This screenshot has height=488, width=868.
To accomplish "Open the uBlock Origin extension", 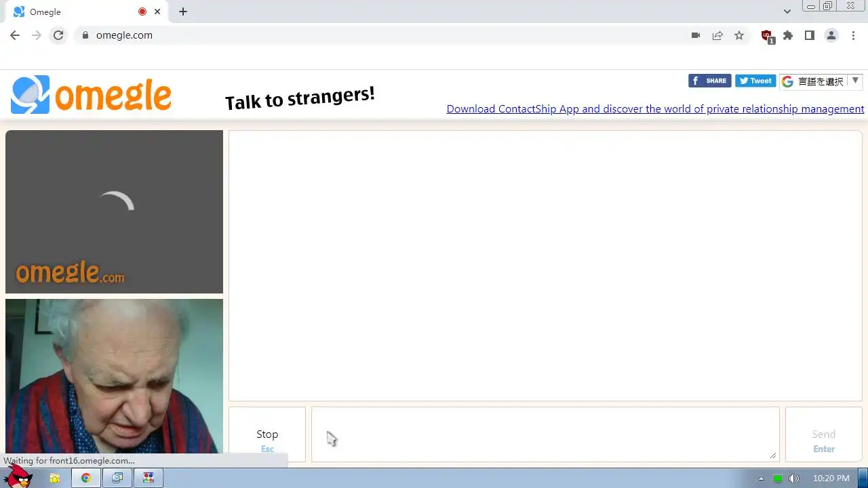I will click(x=767, y=36).
